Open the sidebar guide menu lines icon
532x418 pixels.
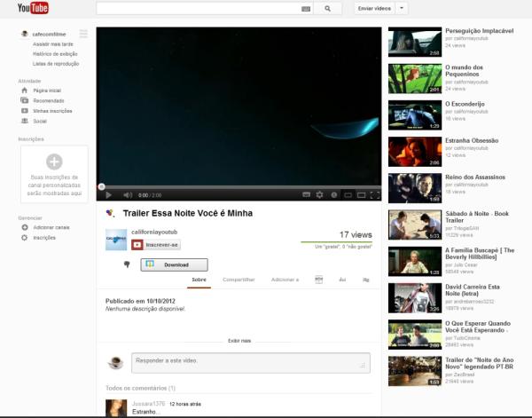tap(83, 34)
